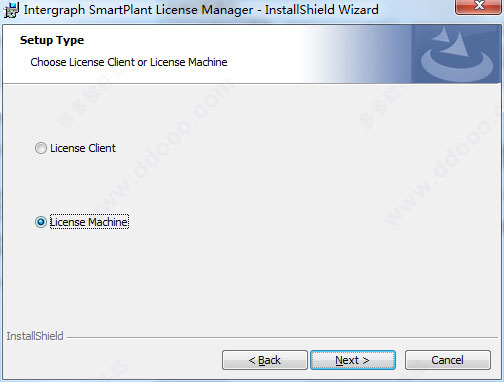Viewport: 504px width, 382px height.
Task: Go back using the "< Back" button
Action: click(265, 360)
